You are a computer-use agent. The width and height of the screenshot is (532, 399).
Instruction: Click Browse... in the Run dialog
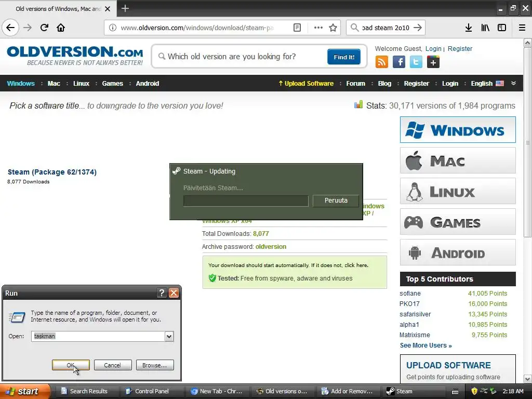155,365
